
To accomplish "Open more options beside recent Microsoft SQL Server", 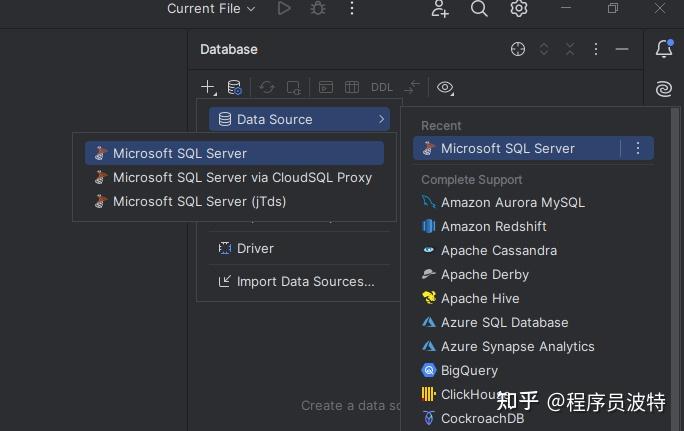I will coord(638,148).
